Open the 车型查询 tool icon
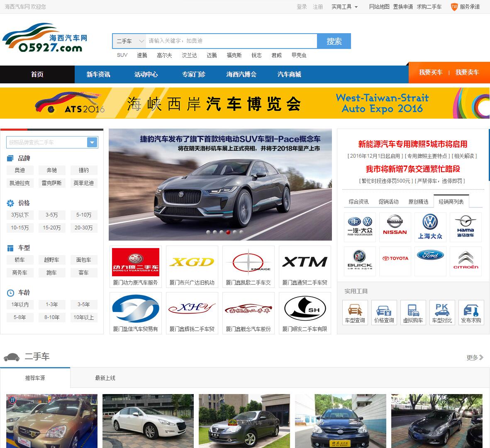 point(355,312)
